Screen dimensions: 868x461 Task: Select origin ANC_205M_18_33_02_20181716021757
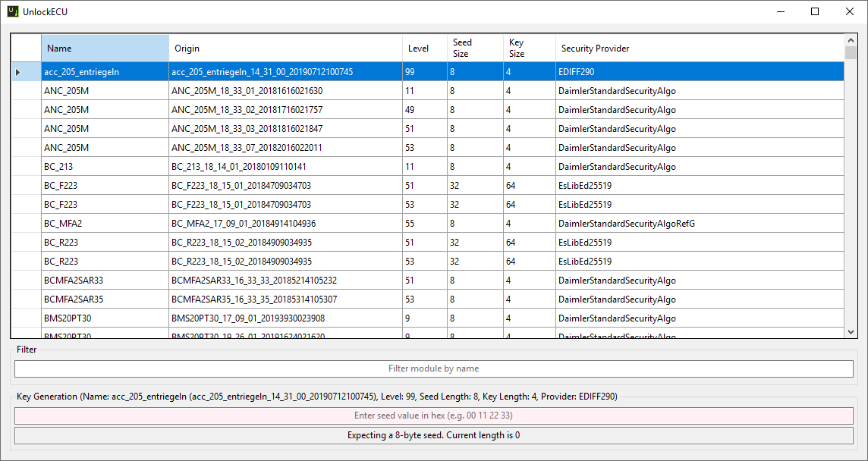click(x=285, y=110)
